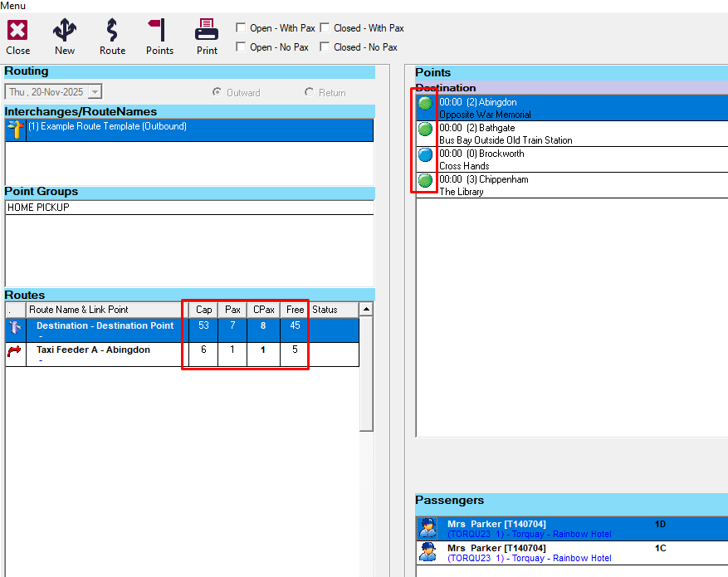Expand the routing date dropdown
The image size is (728, 577).
point(95,92)
